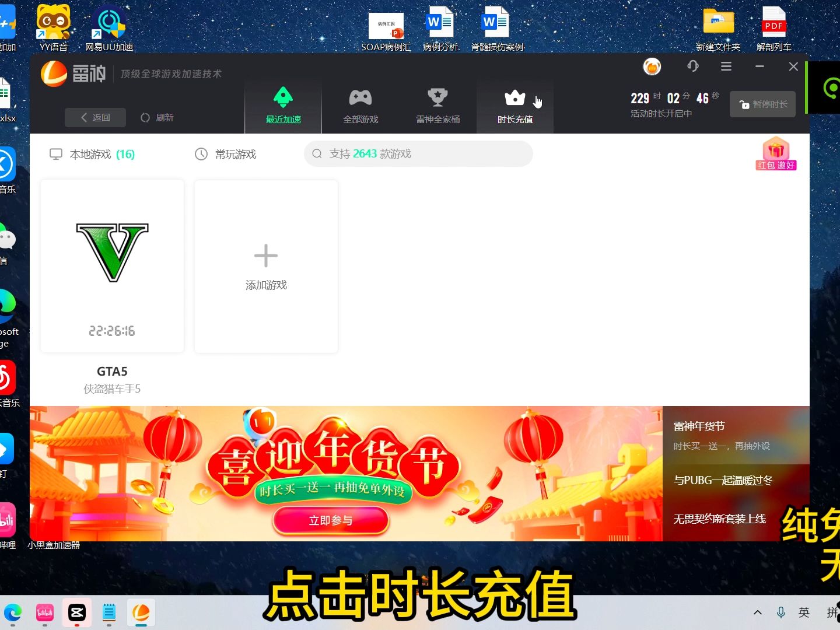Viewport: 840px width, 630px height.
Task: Open 雷神年货节 promotion entry
Action: [x=736, y=435]
